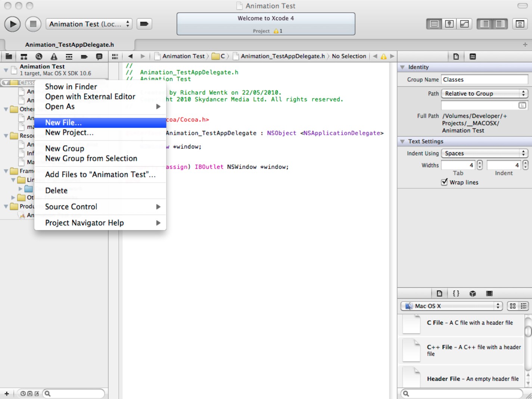532x399 pixels.
Task: Open the Indent Using Spaces dropdown
Action: 485,153
